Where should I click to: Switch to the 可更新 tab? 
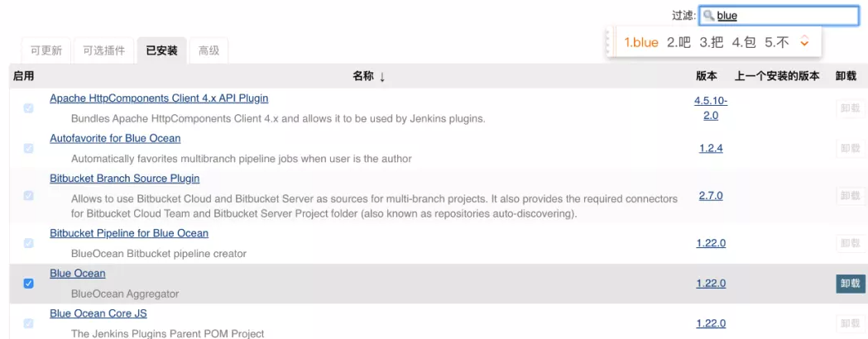(46, 50)
